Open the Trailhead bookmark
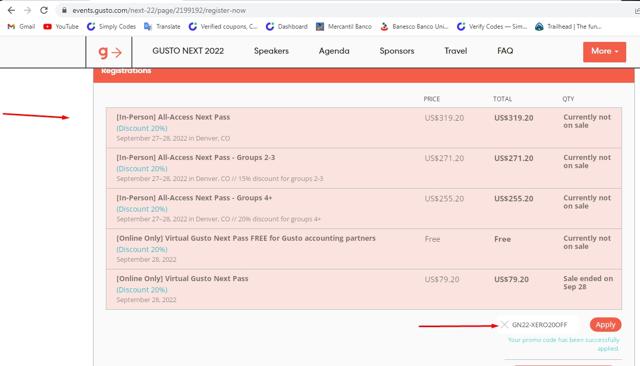The width and height of the screenshot is (640, 366). tap(568, 27)
